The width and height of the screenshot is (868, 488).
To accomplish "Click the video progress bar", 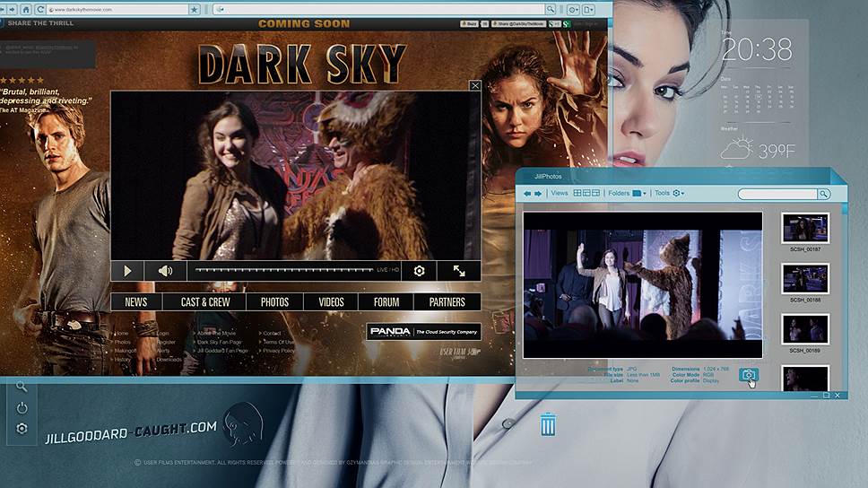I will pyautogui.click(x=284, y=270).
